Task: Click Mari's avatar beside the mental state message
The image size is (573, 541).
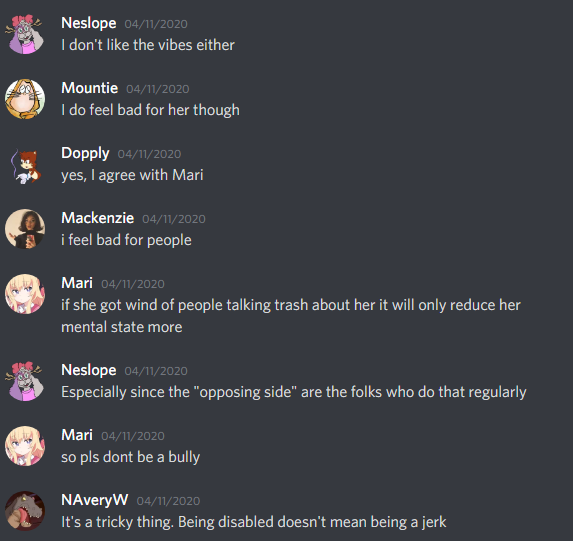Action: [x=25, y=294]
